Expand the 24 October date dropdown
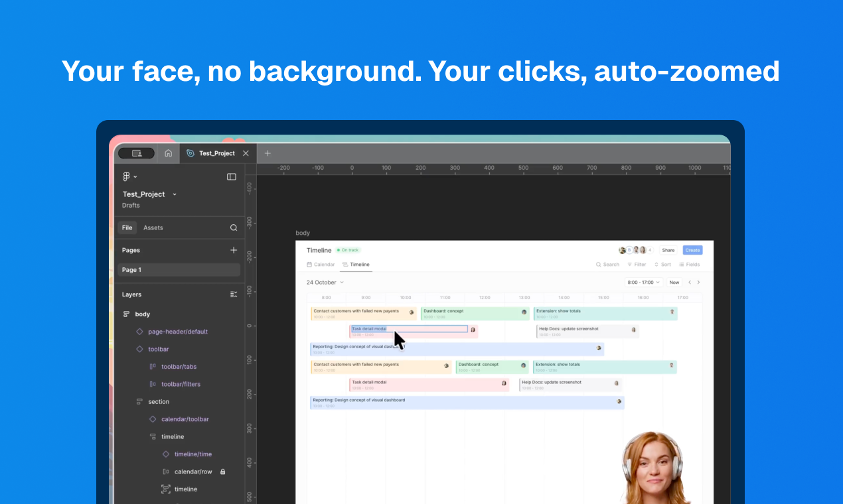 point(325,283)
